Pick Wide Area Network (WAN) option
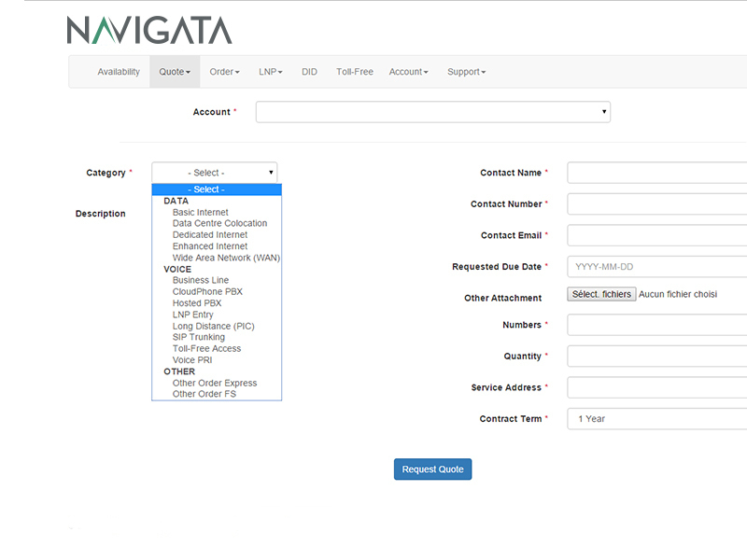 point(226,259)
